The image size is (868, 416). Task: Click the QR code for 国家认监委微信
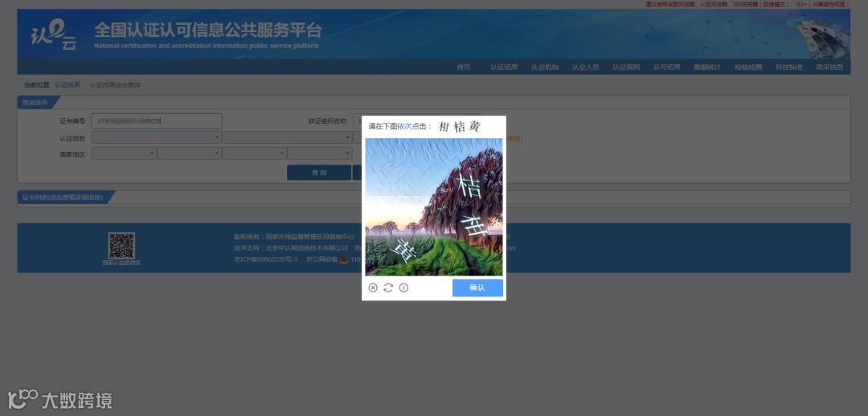click(121, 246)
